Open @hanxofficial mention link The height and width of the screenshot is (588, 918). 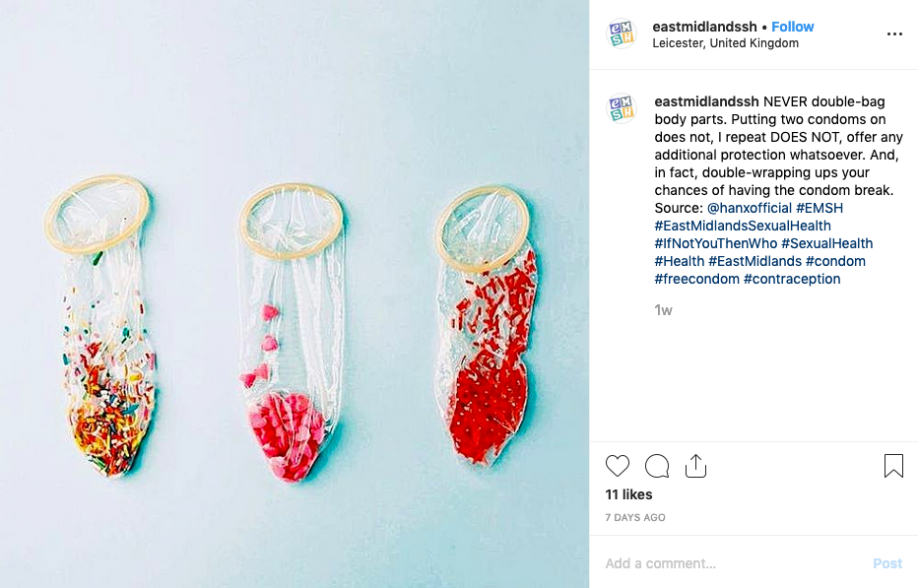click(749, 208)
